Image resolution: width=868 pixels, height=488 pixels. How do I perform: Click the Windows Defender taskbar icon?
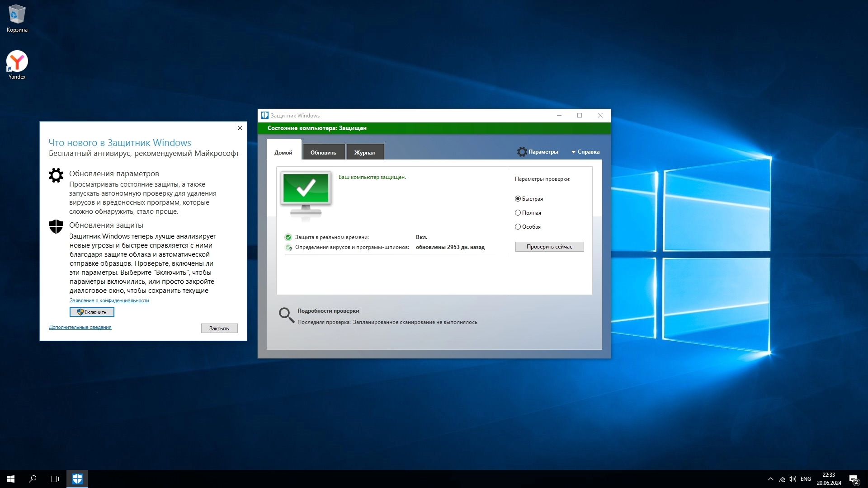click(x=77, y=479)
